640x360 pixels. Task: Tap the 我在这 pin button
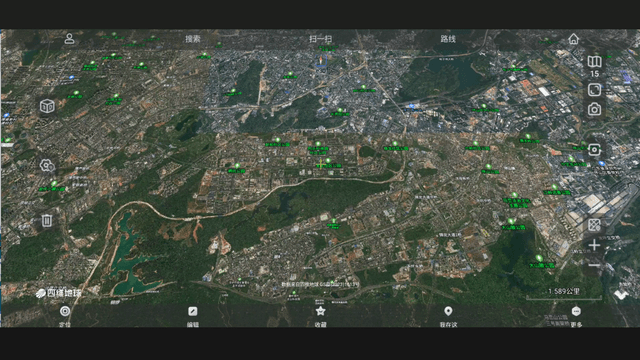click(448, 316)
